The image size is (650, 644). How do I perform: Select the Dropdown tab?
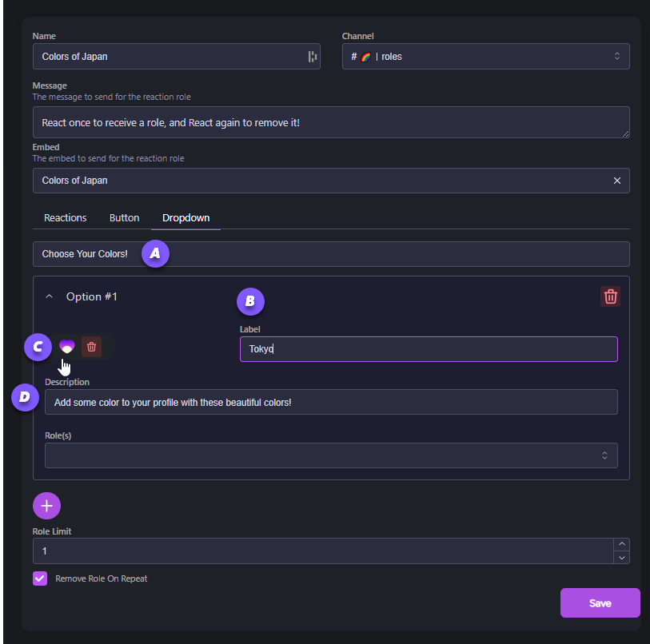click(185, 218)
